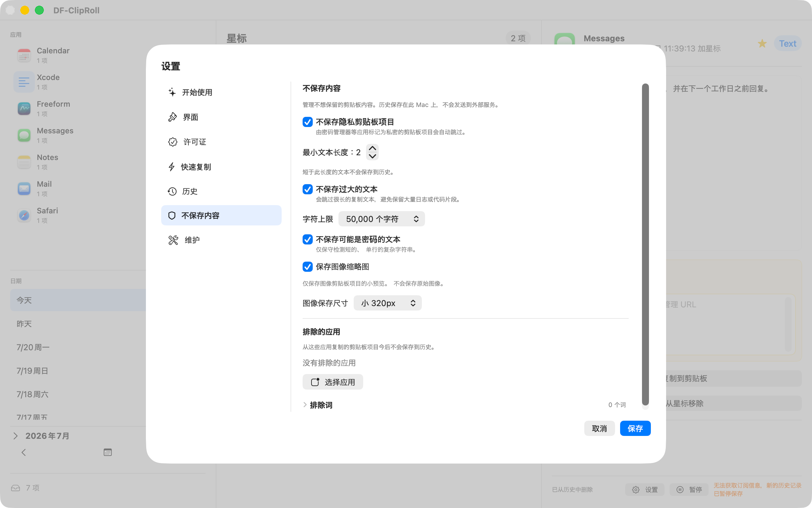Increase 最小文本长度 with the up stepper arrow
Screen dimensions: 812x508
(x=372, y=148)
